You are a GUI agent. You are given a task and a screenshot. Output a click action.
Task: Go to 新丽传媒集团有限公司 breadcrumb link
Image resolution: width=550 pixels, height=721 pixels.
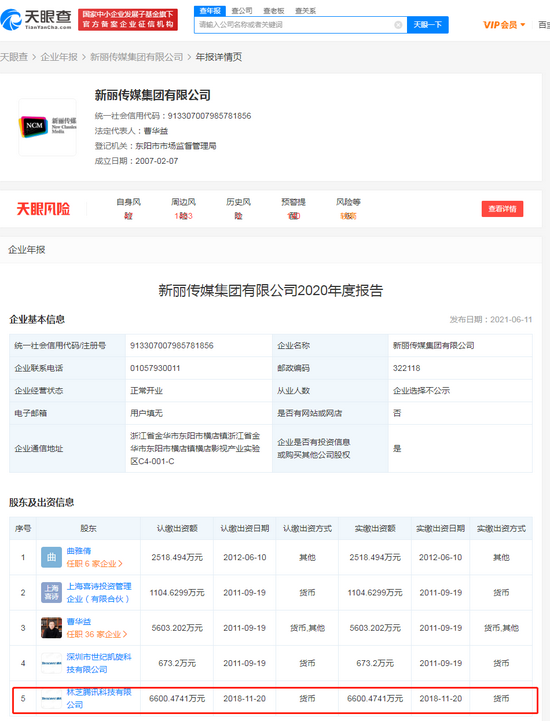(137, 57)
